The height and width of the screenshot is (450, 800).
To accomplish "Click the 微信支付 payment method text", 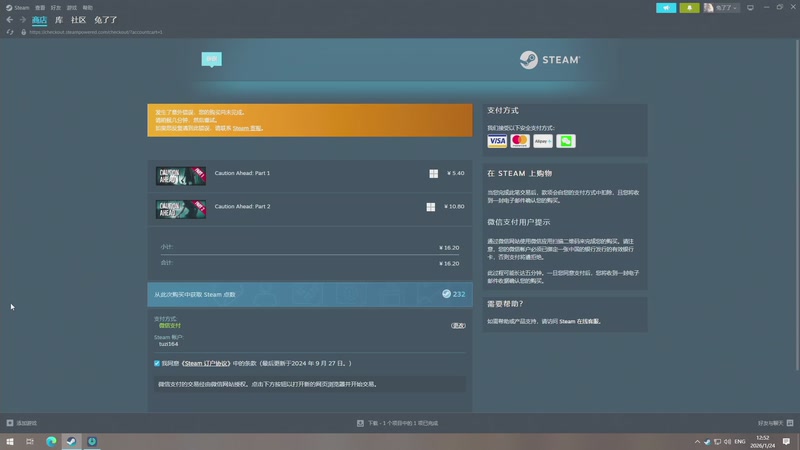I will click(170, 326).
